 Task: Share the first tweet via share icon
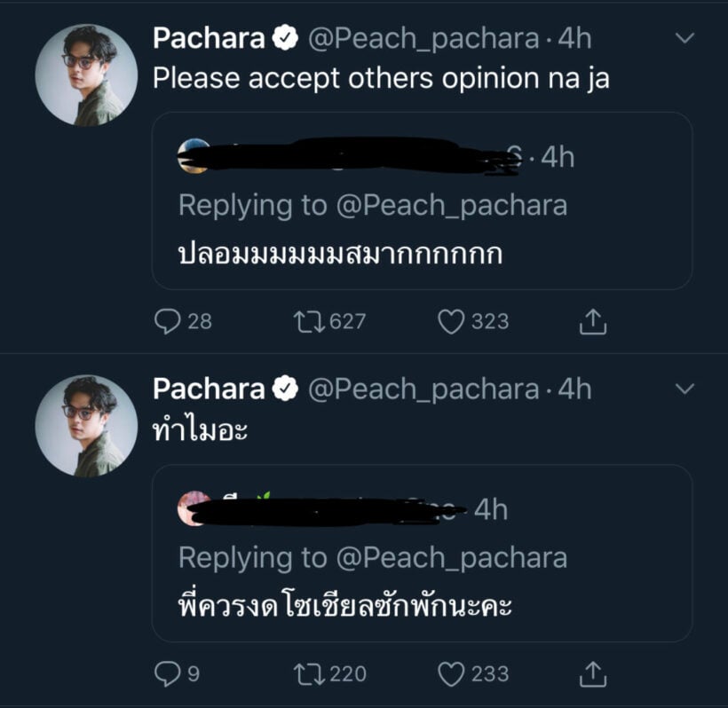click(x=592, y=322)
